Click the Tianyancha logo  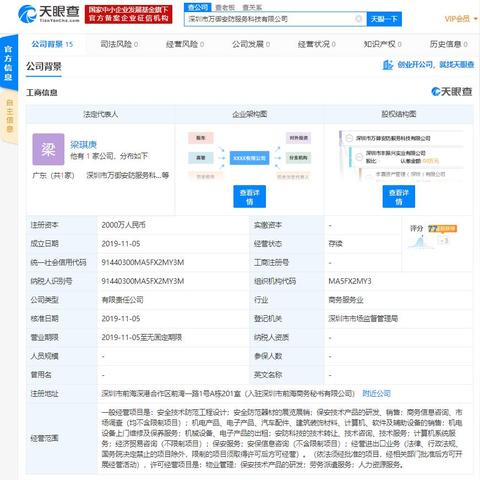coord(49,14)
